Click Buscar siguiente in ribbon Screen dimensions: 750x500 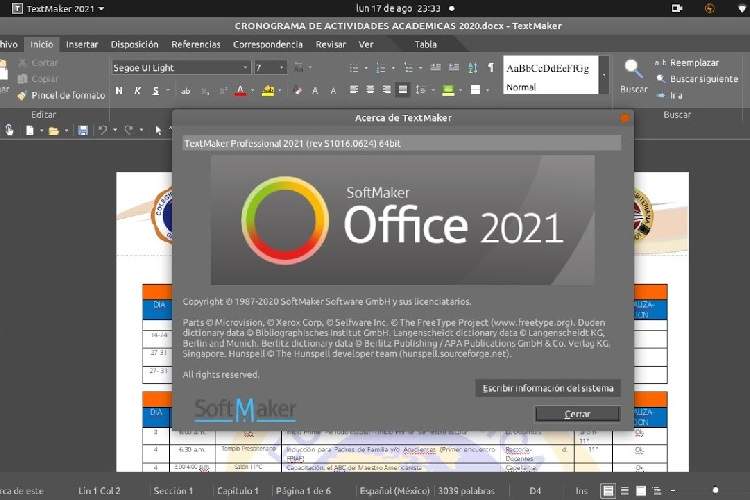click(697, 79)
